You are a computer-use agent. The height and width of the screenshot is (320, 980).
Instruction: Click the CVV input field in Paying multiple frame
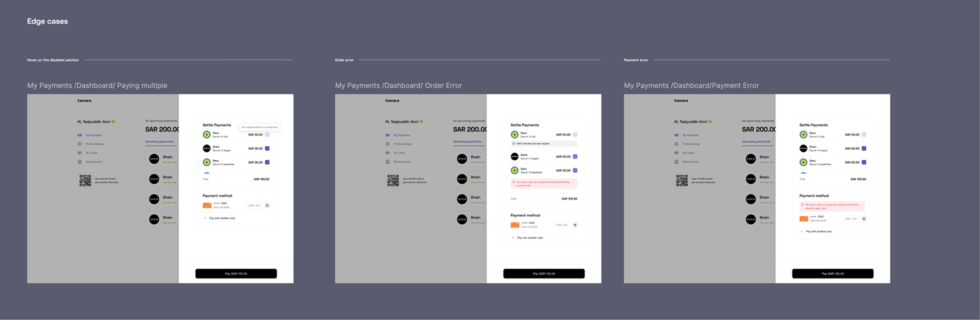click(x=254, y=205)
